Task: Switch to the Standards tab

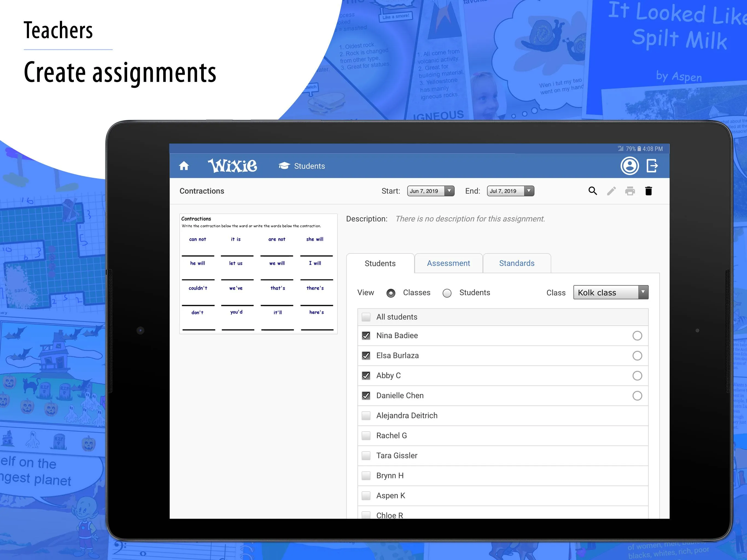Action: [517, 263]
